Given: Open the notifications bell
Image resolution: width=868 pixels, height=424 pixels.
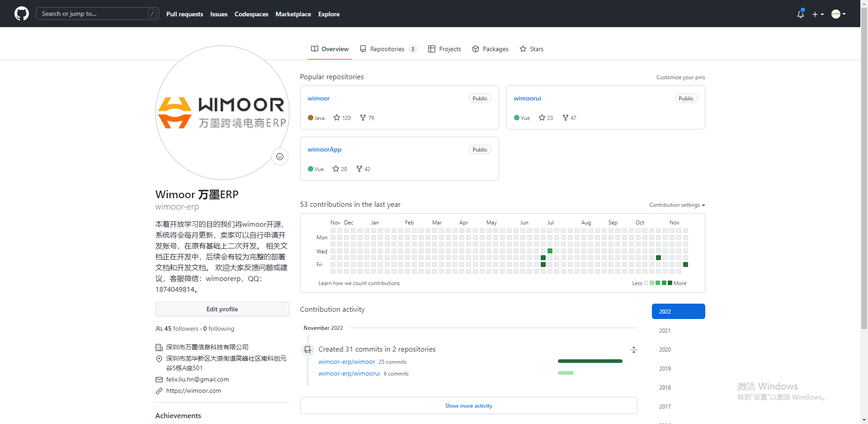Looking at the screenshot, I should (800, 14).
